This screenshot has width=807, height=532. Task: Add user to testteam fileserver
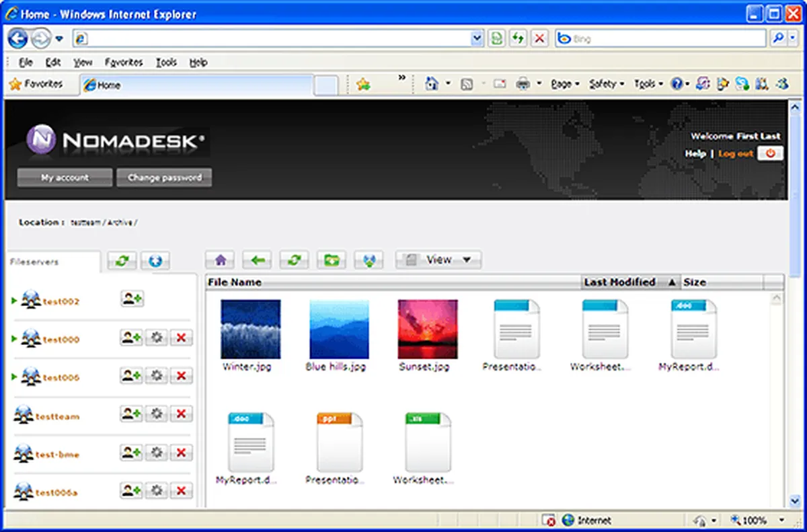132,414
